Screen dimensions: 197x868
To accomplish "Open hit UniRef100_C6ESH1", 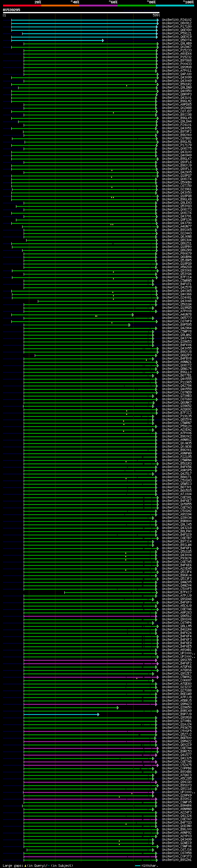I will coord(177,497).
